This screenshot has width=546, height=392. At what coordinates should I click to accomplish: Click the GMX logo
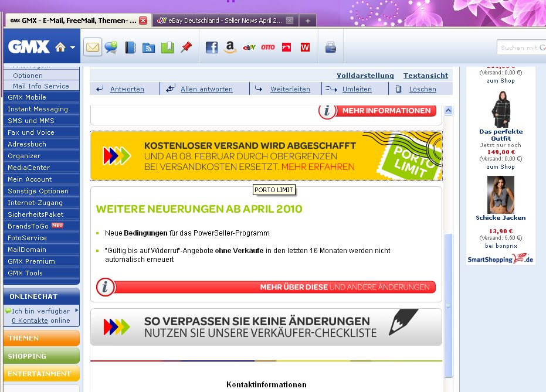tap(29, 47)
